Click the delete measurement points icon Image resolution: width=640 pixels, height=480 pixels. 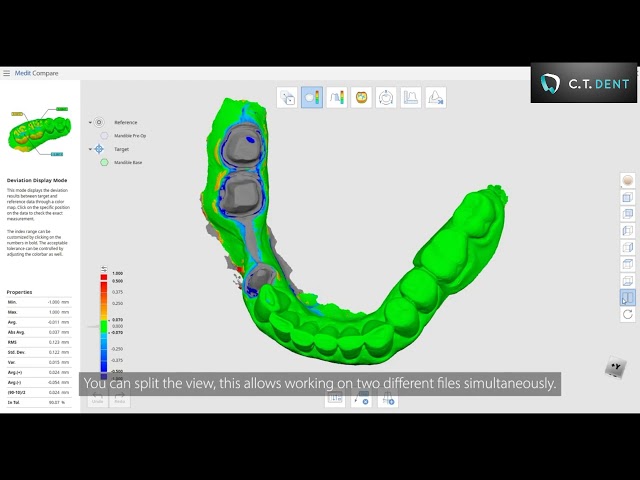[x=361, y=398]
